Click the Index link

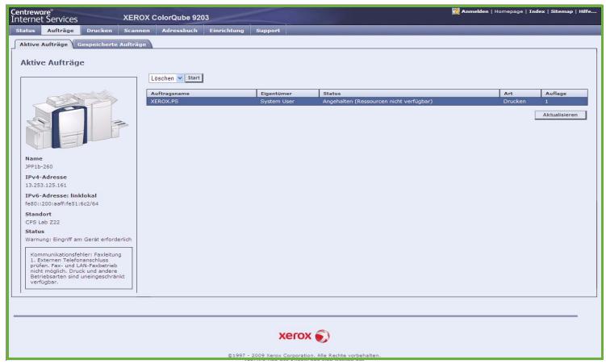click(x=537, y=11)
